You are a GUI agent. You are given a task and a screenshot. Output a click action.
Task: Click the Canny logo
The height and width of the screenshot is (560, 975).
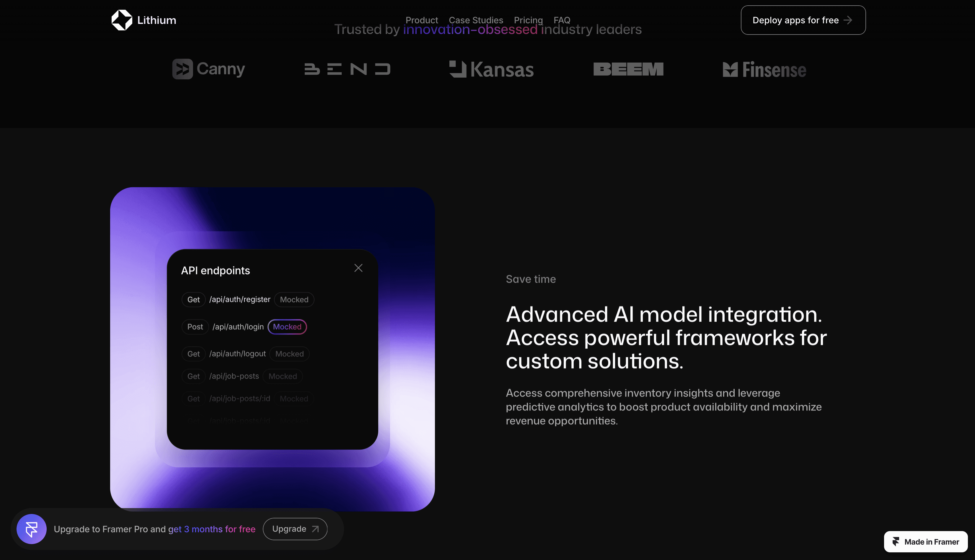tap(209, 69)
